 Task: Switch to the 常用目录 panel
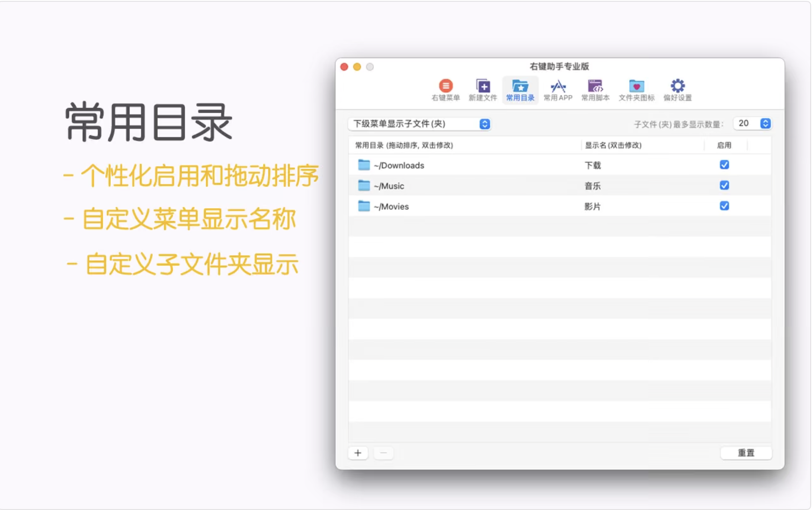tap(520, 89)
